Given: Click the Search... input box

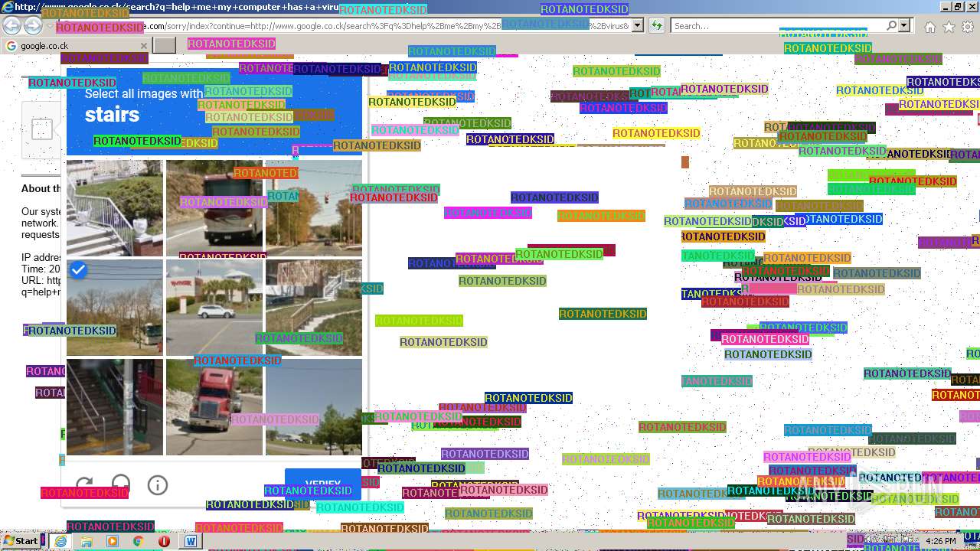Looking at the screenshot, I should pyautogui.click(x=778, y=26).
